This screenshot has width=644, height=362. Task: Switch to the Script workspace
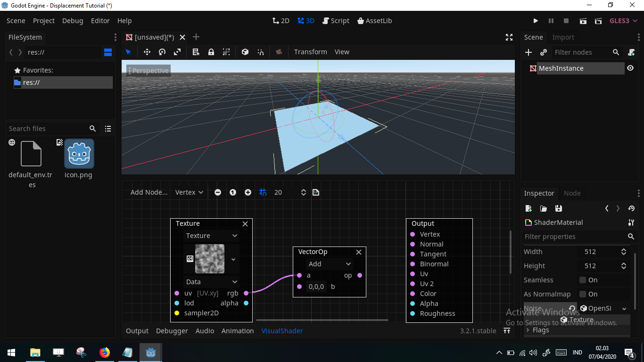point(336,21)
